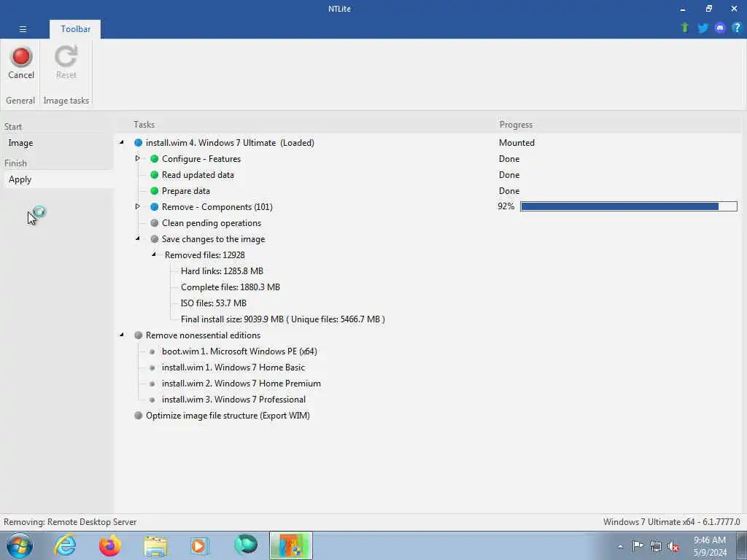Image resolution: width=747 pixels, height=560 pixels.
Task: Open Windows Media Player taskbar icon
Action: (200, 546)
